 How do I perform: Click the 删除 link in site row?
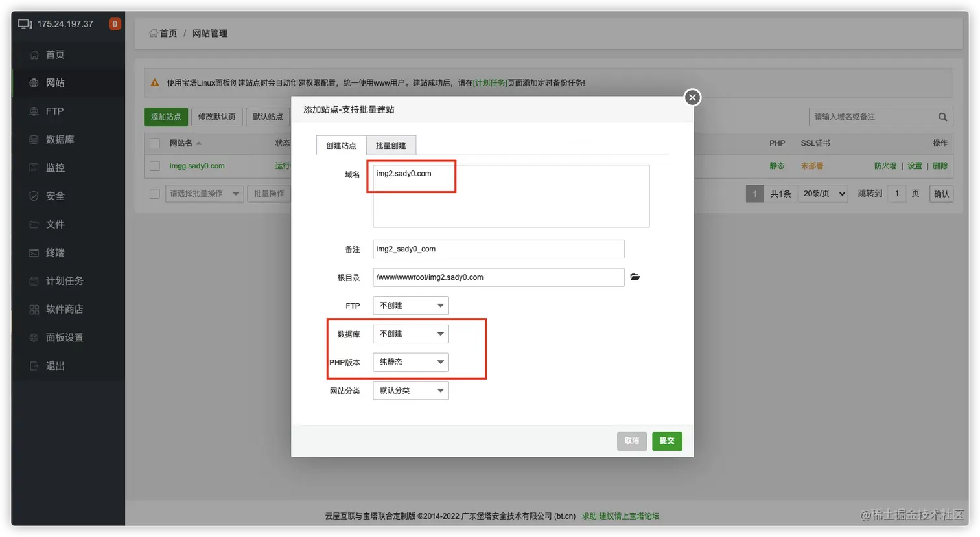click(x=940, y=166)
